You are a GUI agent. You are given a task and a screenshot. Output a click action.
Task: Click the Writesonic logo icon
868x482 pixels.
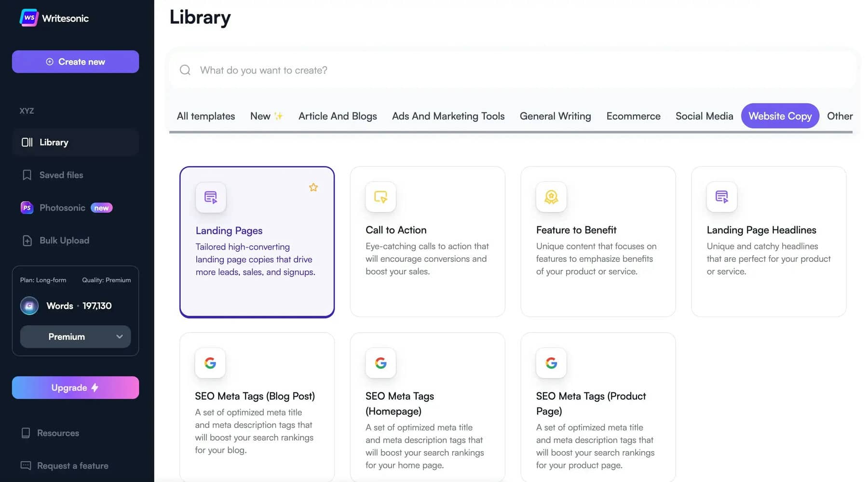coord(28,18)
